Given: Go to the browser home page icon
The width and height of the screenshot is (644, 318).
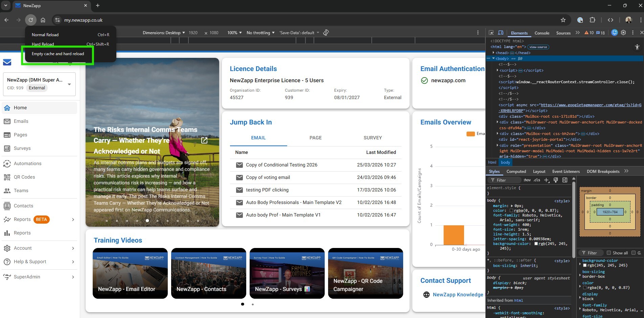Looking at the screenshot, I should (x=43, y=20).
